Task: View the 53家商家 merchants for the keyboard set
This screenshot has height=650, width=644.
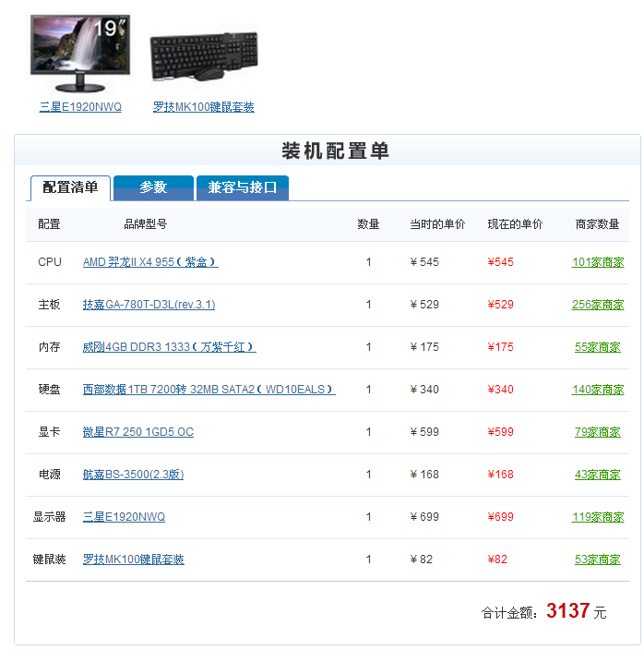Action: tap(598, 560)
